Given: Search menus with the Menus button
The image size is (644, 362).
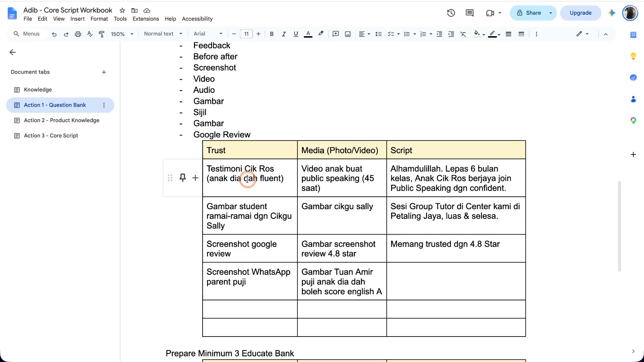Looking at the screenshot, I should 27,34.
